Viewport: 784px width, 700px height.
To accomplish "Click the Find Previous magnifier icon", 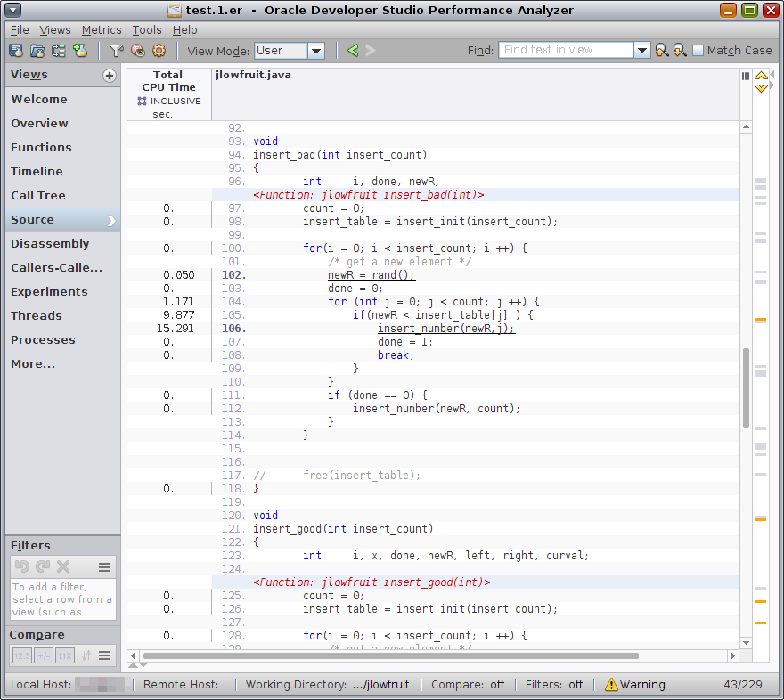I will [661, 51].
